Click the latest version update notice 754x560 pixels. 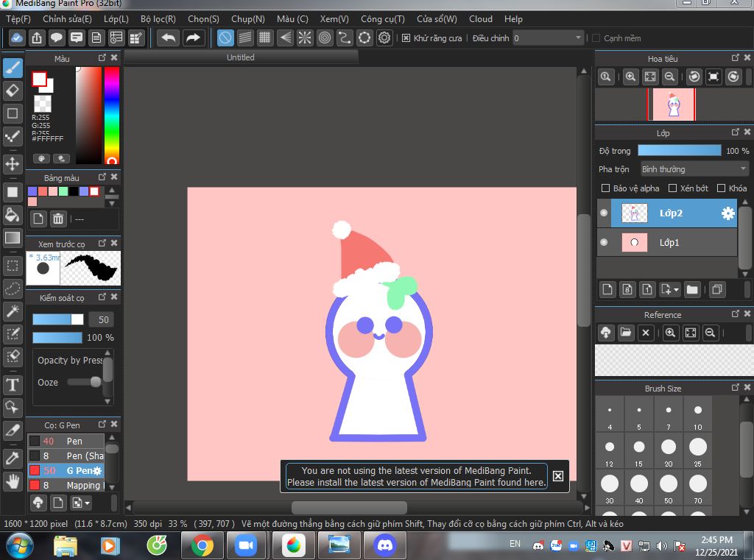417,476
